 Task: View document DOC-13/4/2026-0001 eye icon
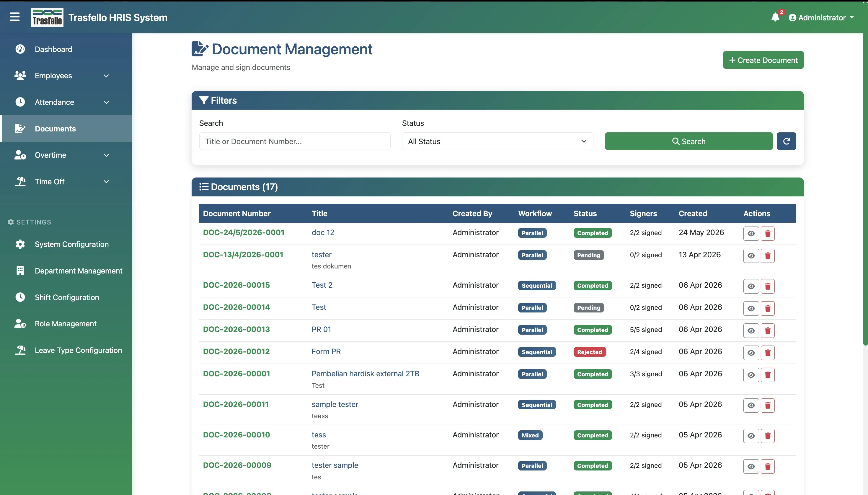(x=751, y=256)
